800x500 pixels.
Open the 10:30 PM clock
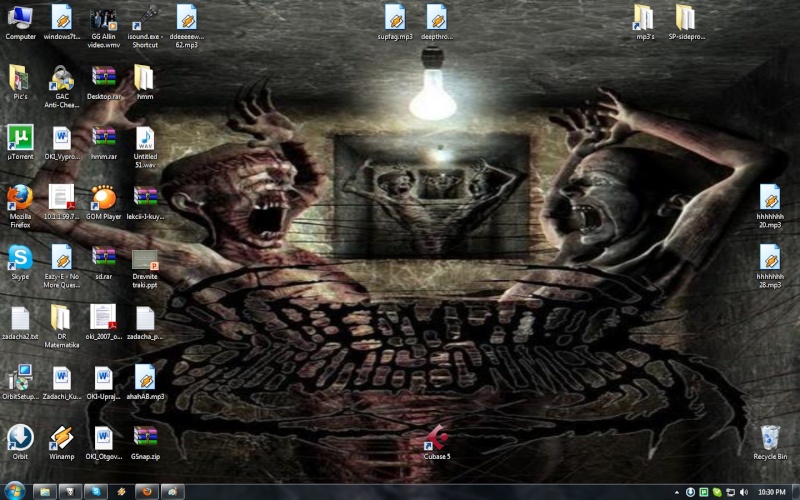[x=771, y=492]
